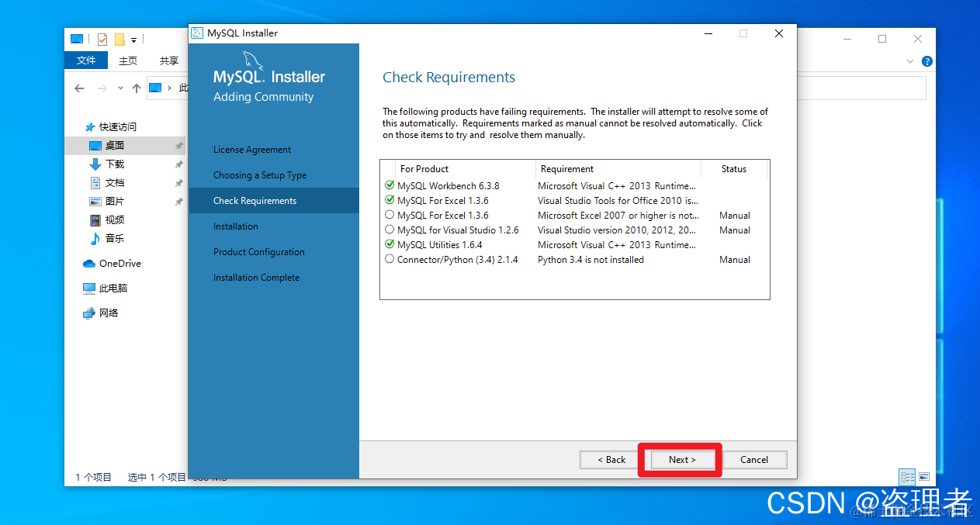Image resolution: width=980 pixels, height=525 pixels.
Task: Click "1 个项目" in the Explorer status bar
Action: [x=93, y=478]
